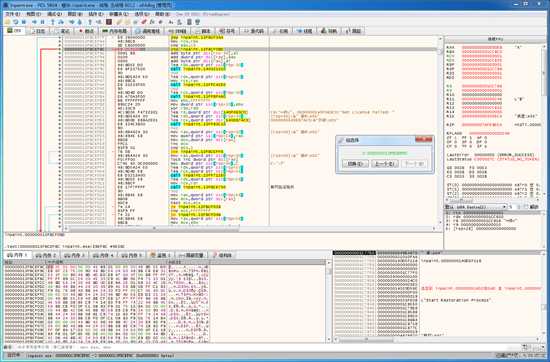Switch to the memory map tab

[x=113, y=31]
